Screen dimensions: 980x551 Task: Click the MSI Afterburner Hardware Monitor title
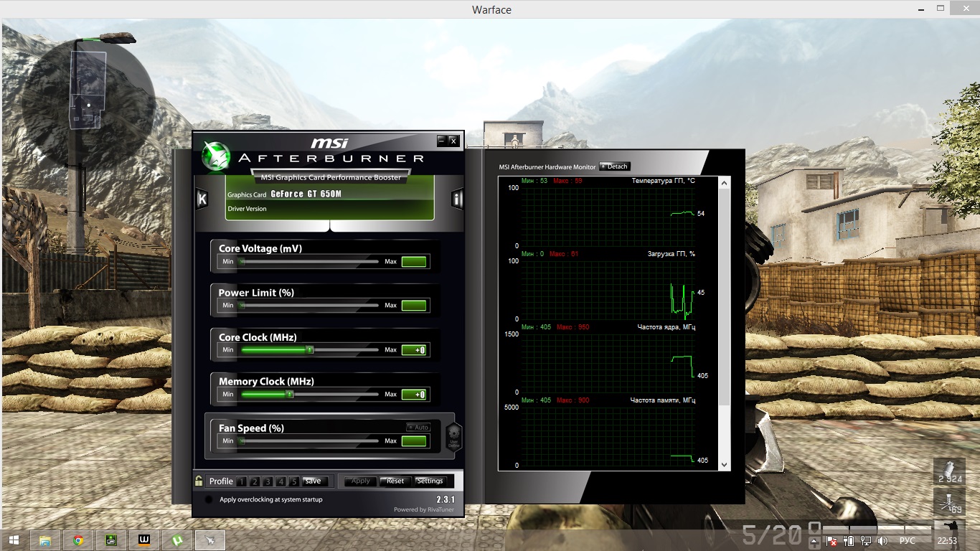(547, 167)
